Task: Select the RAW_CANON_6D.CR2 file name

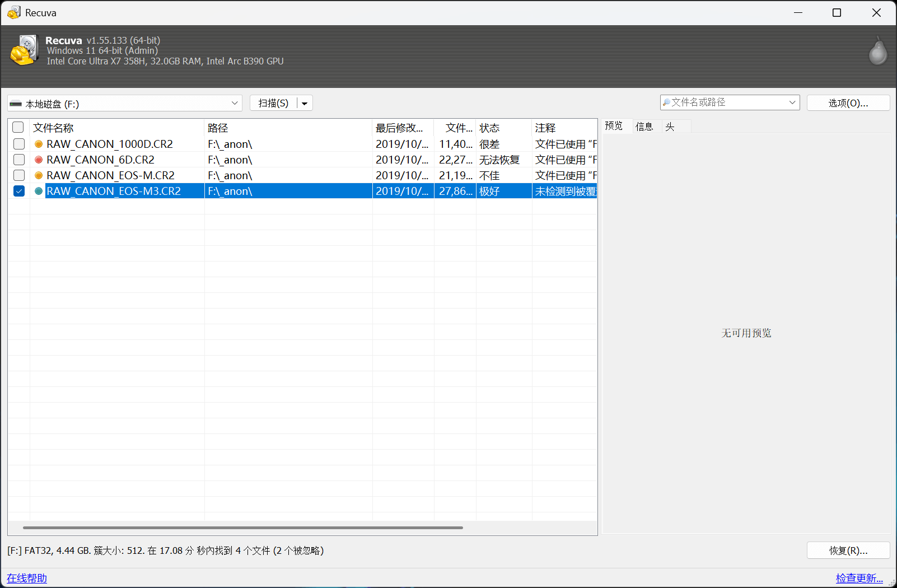Action: 101,160
